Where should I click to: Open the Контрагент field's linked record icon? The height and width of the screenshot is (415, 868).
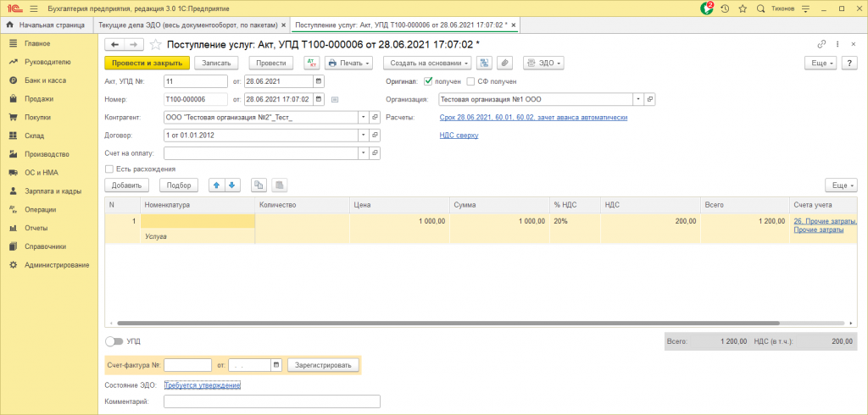[x=375, y=118]
